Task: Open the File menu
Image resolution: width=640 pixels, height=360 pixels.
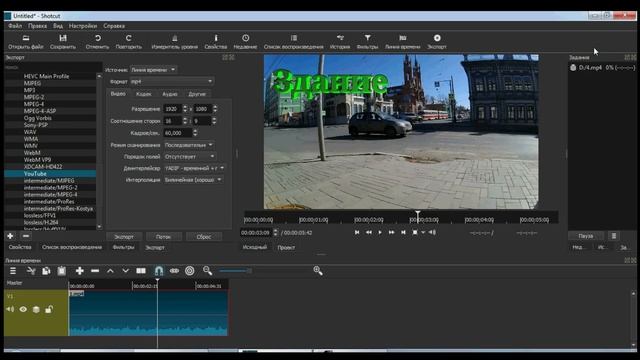Action: [15, 26]
